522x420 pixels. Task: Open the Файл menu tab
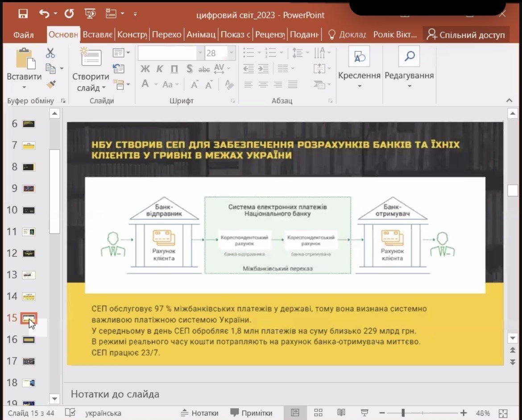(x=24, y=35)
